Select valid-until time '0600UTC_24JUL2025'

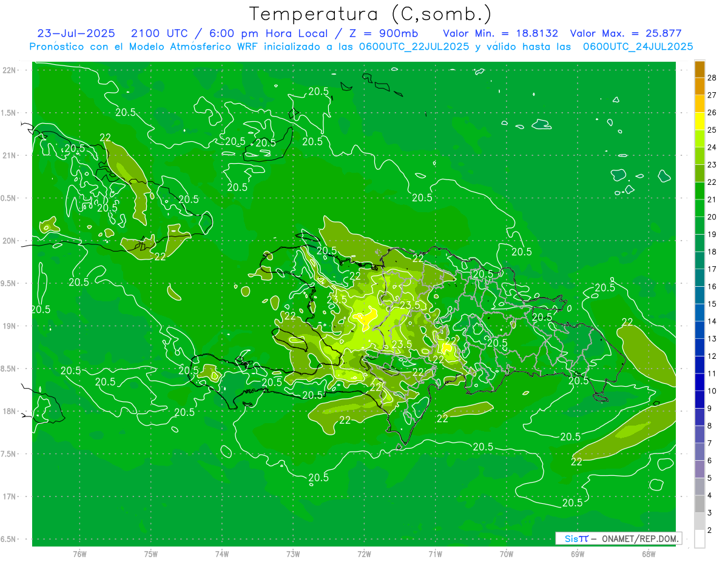[x=638, y=46]
